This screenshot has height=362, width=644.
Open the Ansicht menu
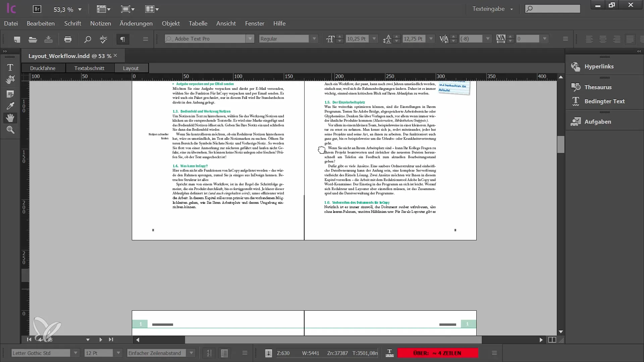(x=226, y=23)
